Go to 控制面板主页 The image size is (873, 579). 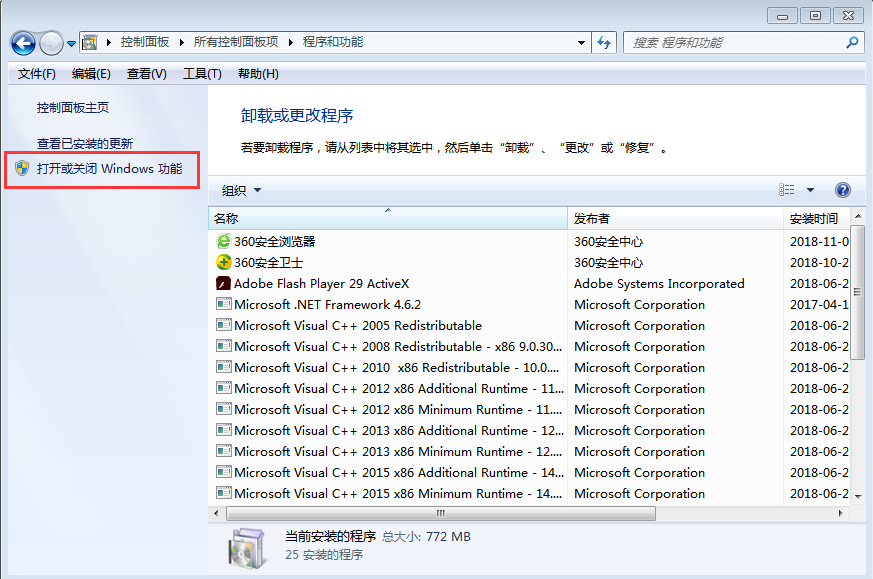point(73,108)
